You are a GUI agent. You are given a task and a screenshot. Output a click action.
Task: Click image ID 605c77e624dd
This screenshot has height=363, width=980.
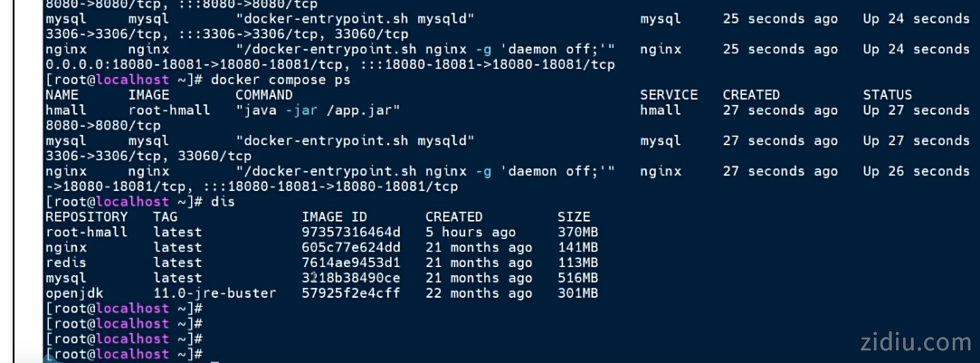(x=350, y=248)
